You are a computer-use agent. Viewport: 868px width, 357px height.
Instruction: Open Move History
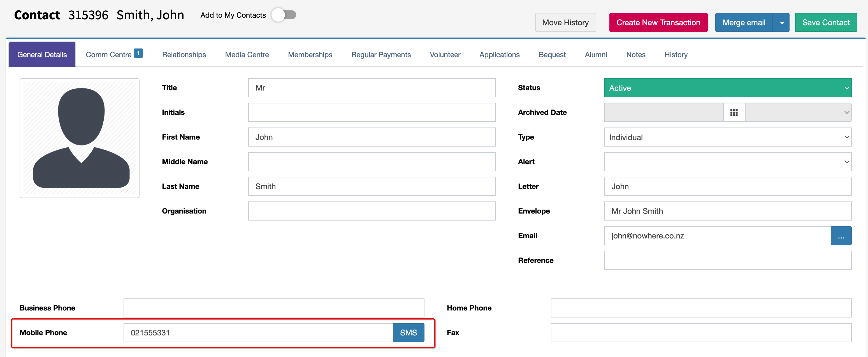(565, 23)
